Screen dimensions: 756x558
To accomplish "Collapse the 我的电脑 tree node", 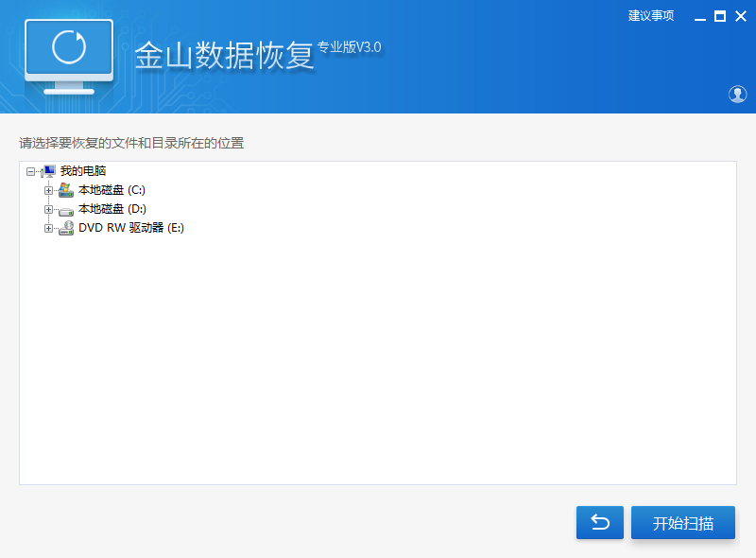I will click(30, 171).
